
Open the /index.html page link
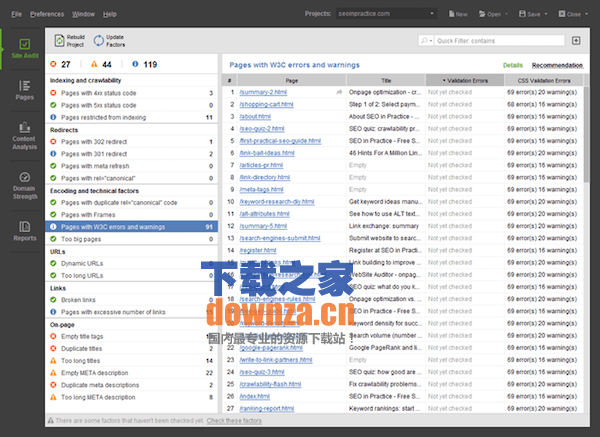[254, 396]
